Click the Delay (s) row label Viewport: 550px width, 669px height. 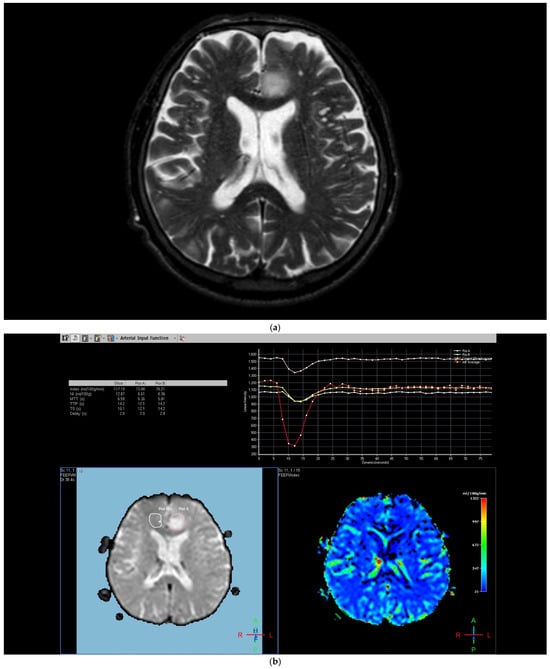tap(76, 413)
